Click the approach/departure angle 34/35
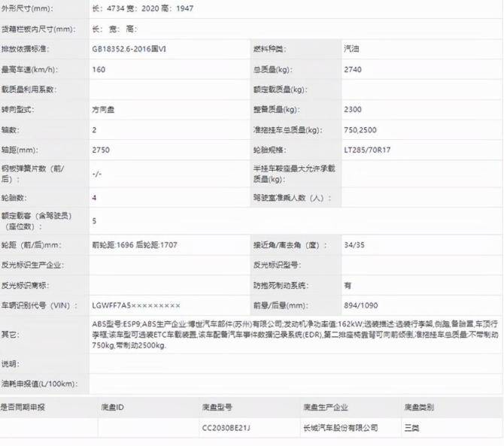504x446 pixels. [x=354, y=245]
